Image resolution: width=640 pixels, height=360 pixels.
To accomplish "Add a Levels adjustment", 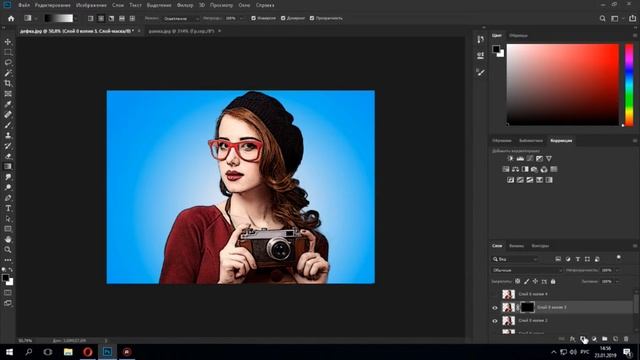I will click(520, 158).
